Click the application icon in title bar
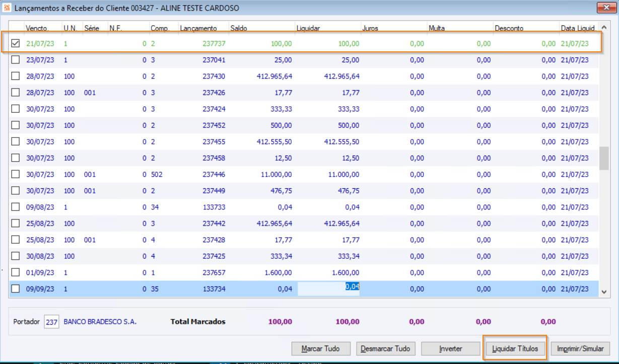This screenshot has width=619, height=364. [x=7, y=8]
